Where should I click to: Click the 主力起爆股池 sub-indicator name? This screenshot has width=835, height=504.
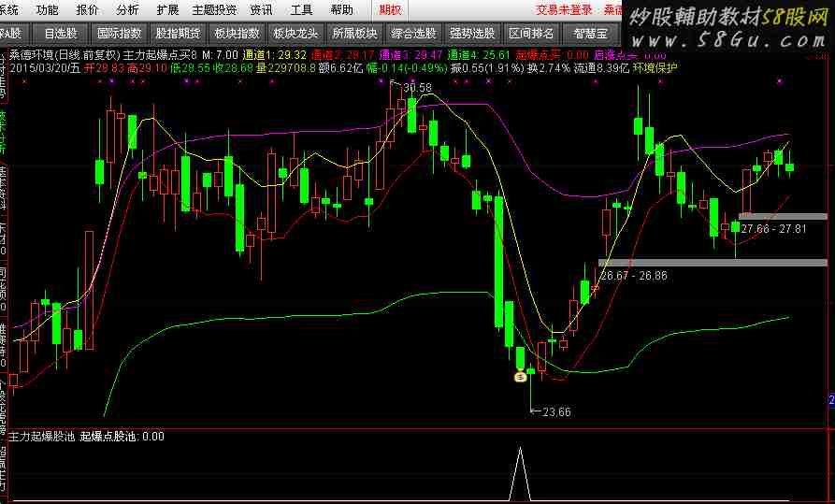41,437
